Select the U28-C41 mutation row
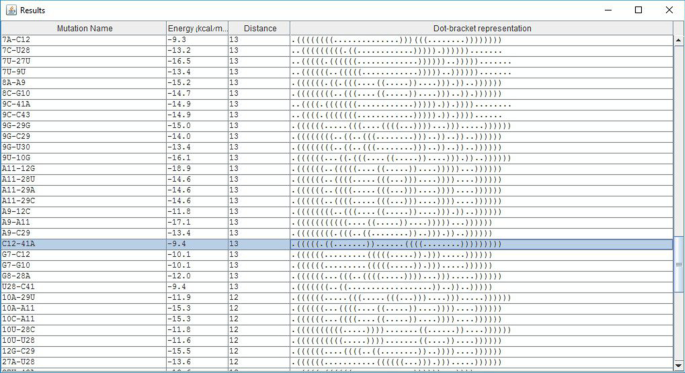685x373 pixels. click(x=337, y=287)
